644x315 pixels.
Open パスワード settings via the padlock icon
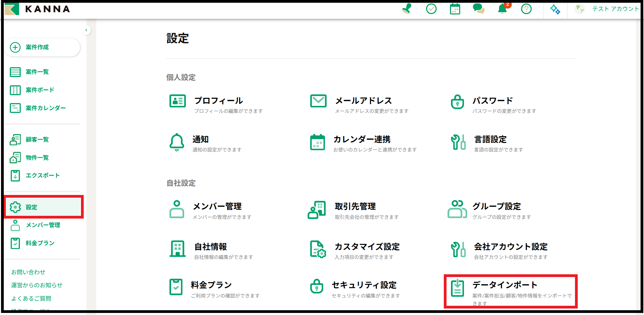coord(457,102)
